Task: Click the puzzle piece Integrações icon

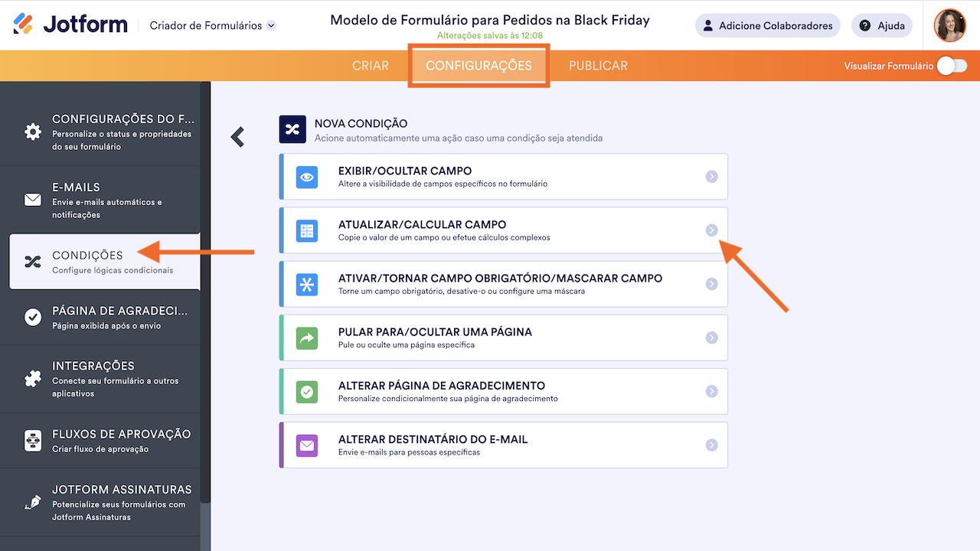Action: point(33,379)
